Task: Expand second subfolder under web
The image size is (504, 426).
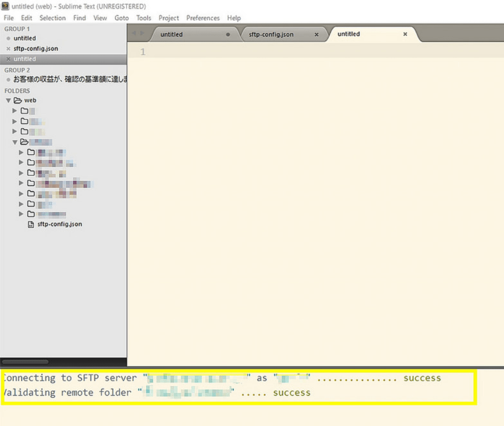Action: (14, 121)
